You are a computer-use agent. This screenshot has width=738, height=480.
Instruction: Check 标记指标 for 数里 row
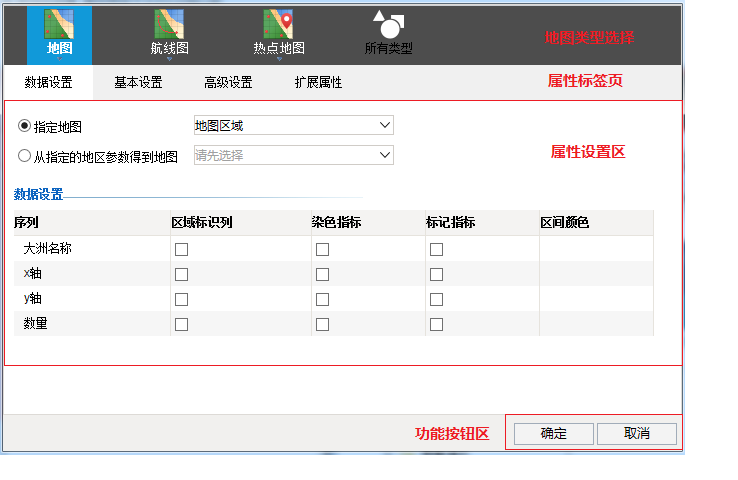coord(436,324)
